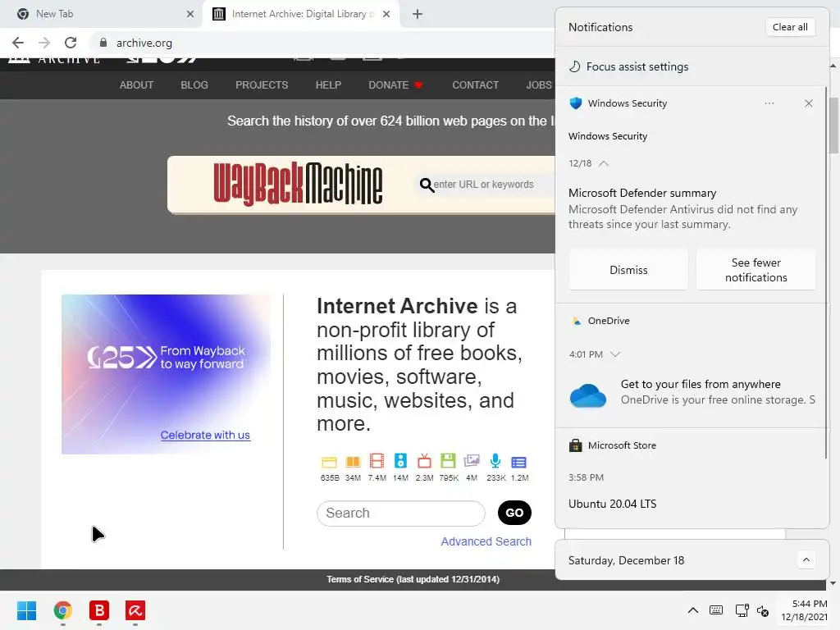Screen dimensions: 840x630
Task: Open the Advanced Search link
Action: click(486, 541)
